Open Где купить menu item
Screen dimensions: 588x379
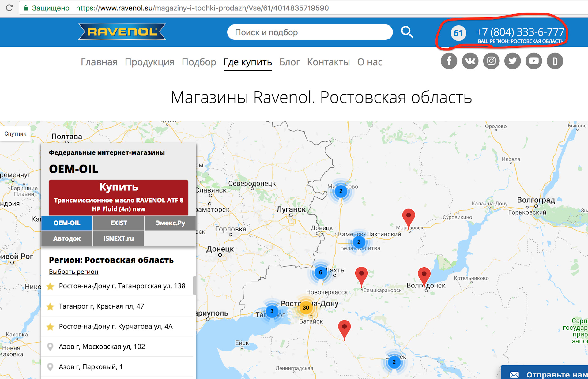coord(248,62)
